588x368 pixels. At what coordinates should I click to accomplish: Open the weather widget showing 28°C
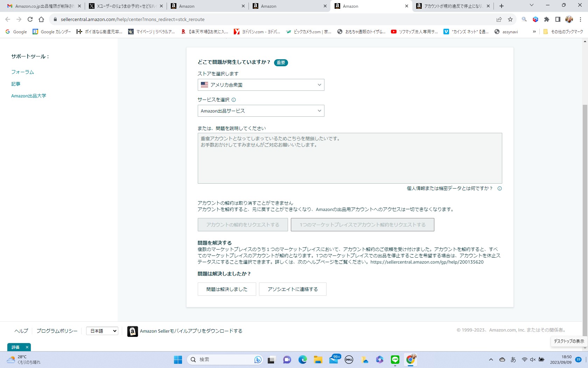(x=24, y=360)
